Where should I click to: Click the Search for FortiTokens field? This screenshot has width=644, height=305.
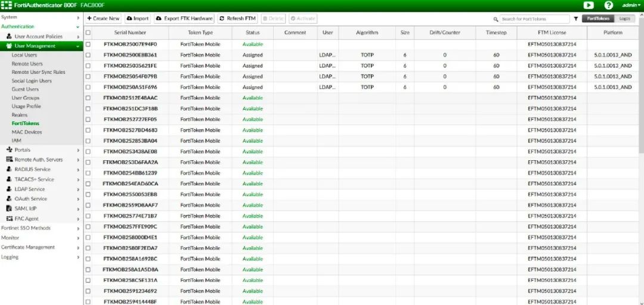534,19
